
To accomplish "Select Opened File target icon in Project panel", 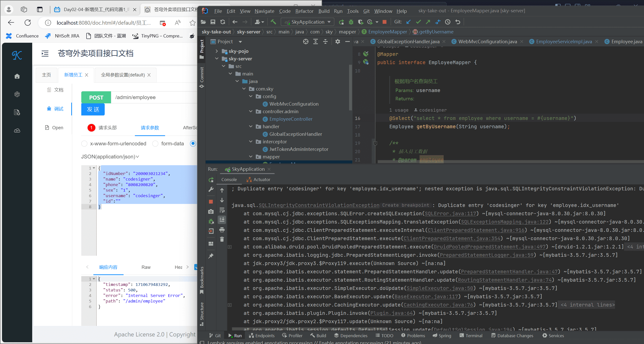I will pos(306,42).
